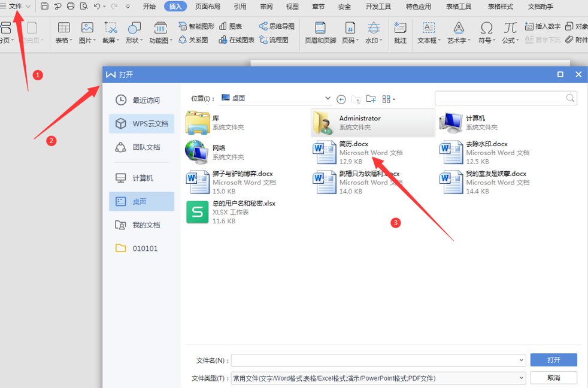
Task: Select 计算机 in dialog sidebar
Action: click(142, 178)
